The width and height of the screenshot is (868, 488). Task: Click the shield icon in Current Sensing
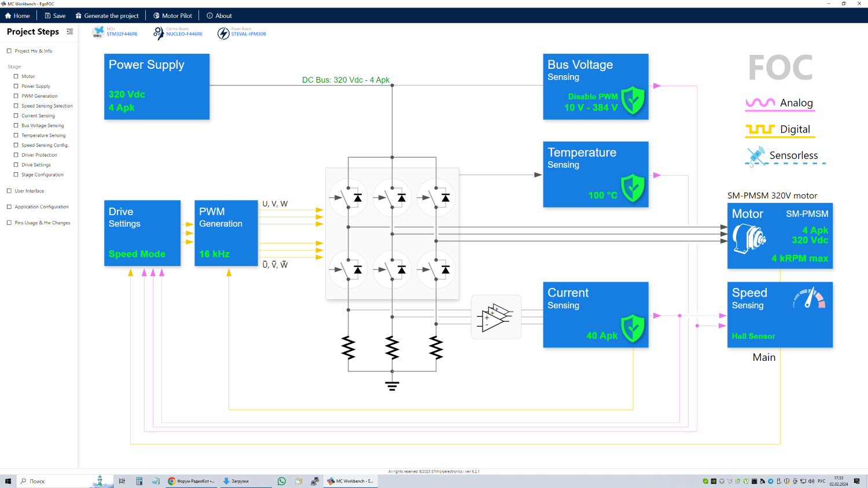(633, 328)
